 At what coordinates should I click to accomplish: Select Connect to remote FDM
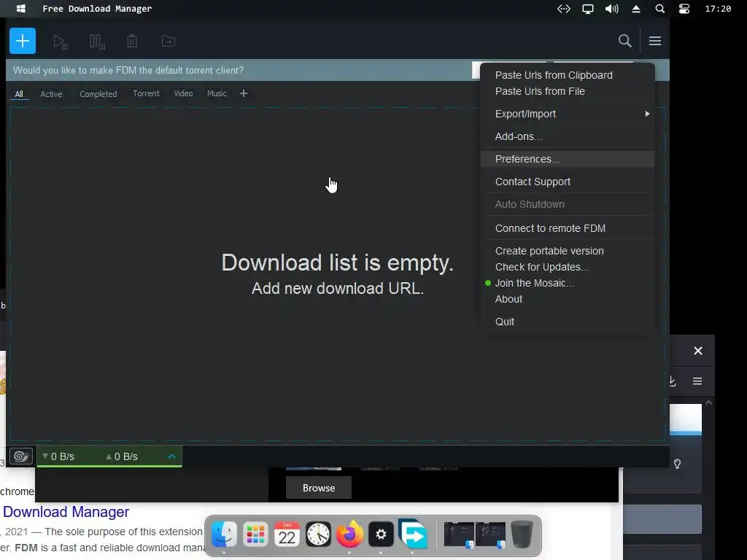coord(567,228)
